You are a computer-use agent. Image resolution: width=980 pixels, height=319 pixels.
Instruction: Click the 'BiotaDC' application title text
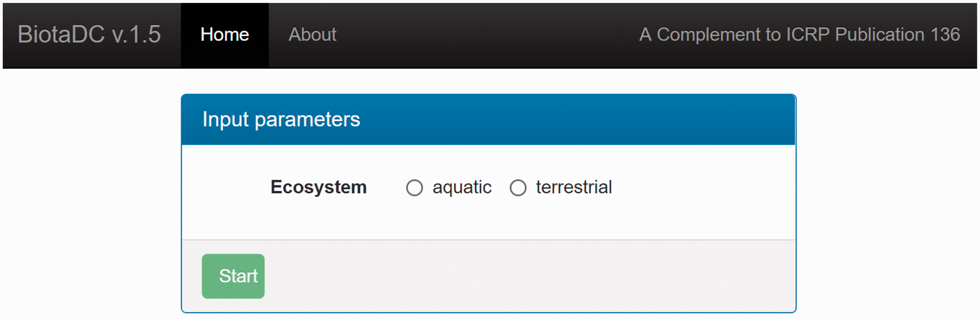(61, 34)
